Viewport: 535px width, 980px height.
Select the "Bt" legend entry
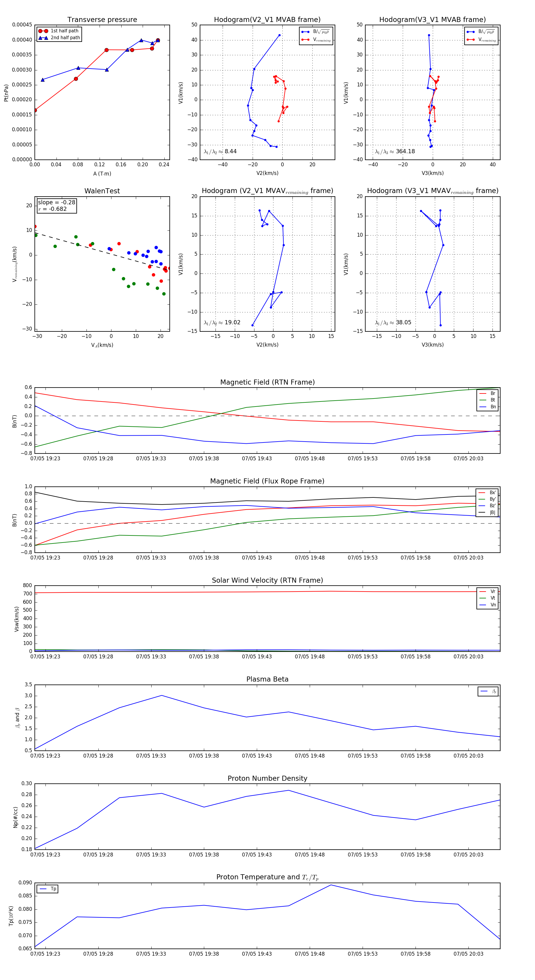point(487,400)
